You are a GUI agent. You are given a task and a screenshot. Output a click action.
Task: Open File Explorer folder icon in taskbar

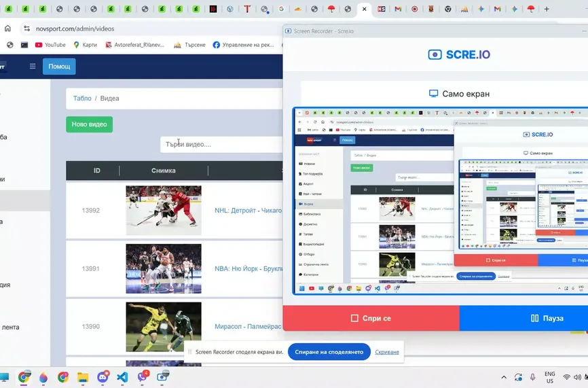point(83,376)
